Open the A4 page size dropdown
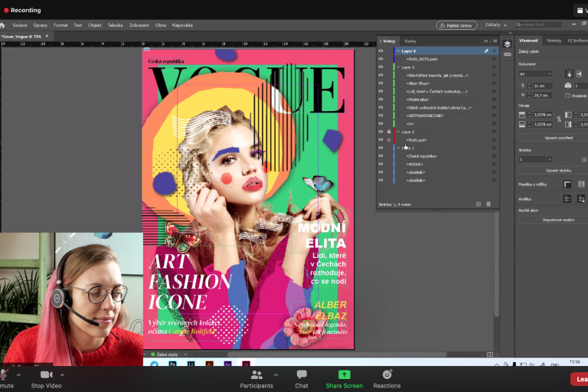This screenshot has height=392, width=588. coord(535,73)
